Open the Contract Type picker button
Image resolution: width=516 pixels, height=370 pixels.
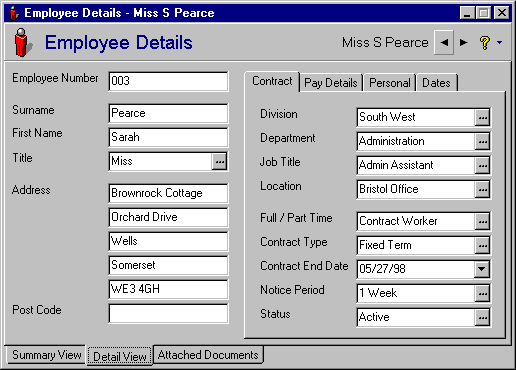[x=482, y=245]
